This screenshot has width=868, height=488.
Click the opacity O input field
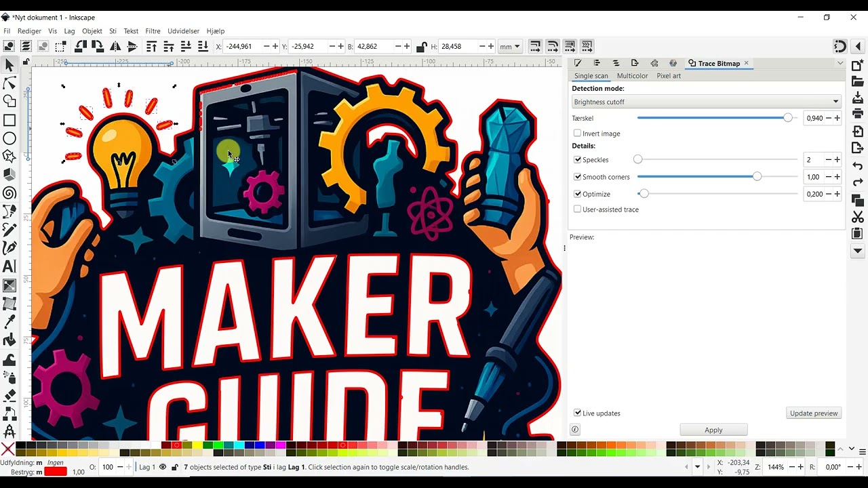107,467
